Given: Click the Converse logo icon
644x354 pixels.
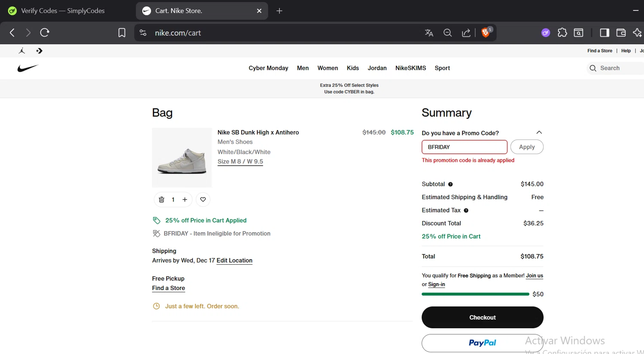Looking at the screenshot, I should (x=39, y=51).
